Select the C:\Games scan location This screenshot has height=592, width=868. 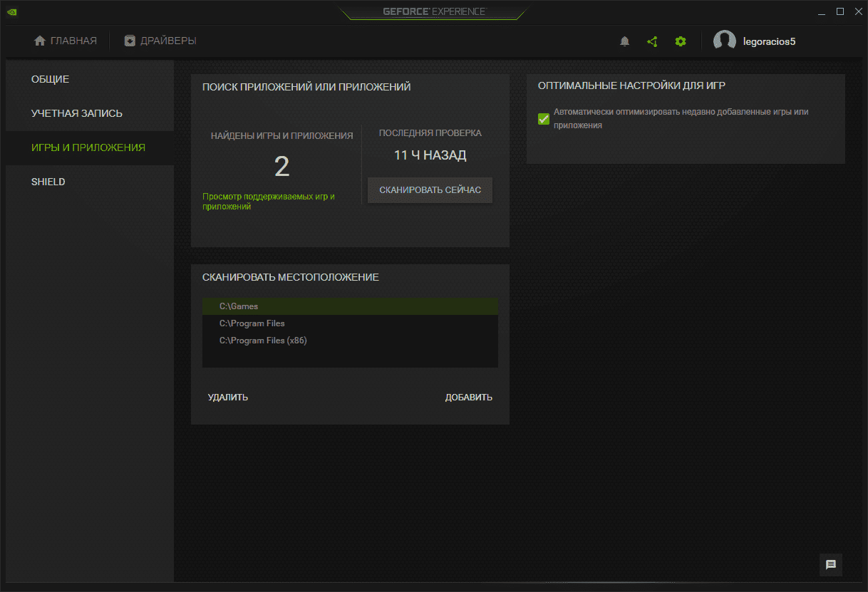[350, 306]
